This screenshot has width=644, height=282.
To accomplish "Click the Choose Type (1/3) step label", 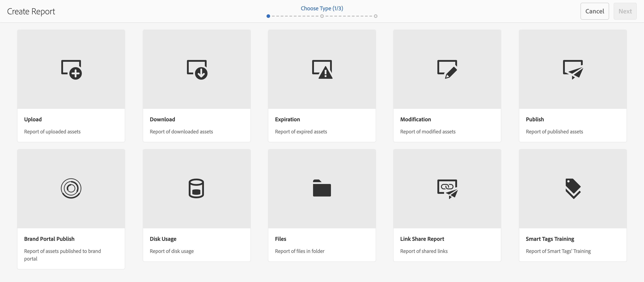I will point(322,8).
